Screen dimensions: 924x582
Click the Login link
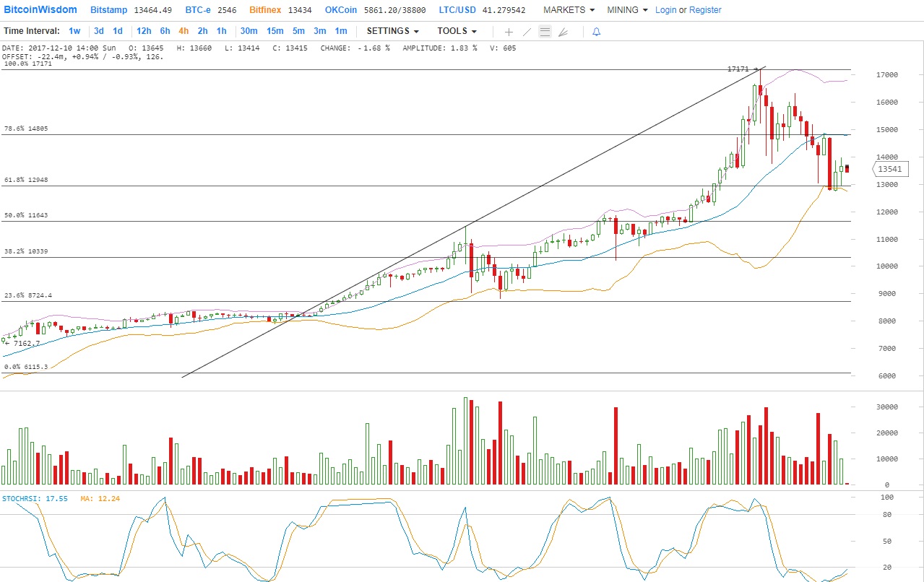coord(665,10)
